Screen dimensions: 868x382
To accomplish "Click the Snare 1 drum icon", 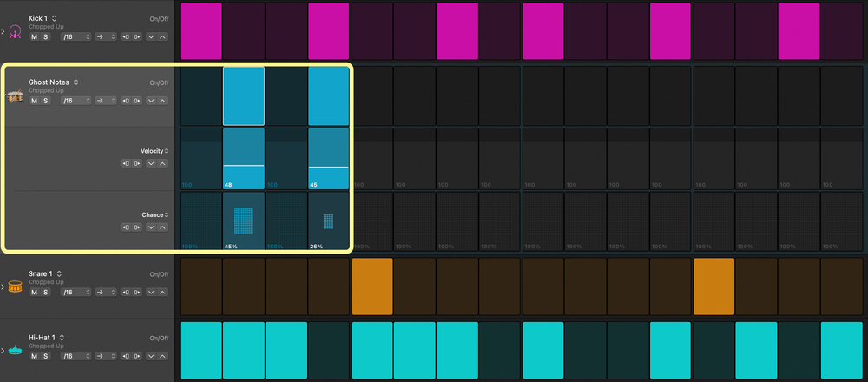I will pos(15,287).
